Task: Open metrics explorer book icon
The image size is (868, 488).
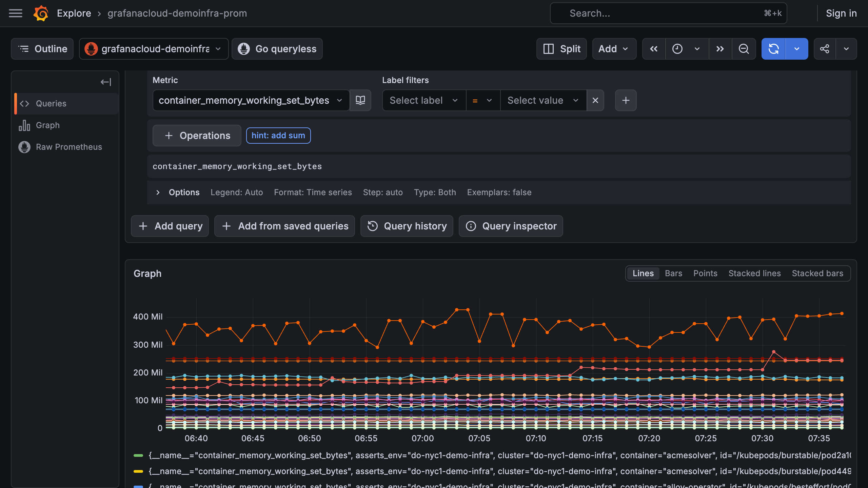Action: pyautogui.click(x=360, y=100)
